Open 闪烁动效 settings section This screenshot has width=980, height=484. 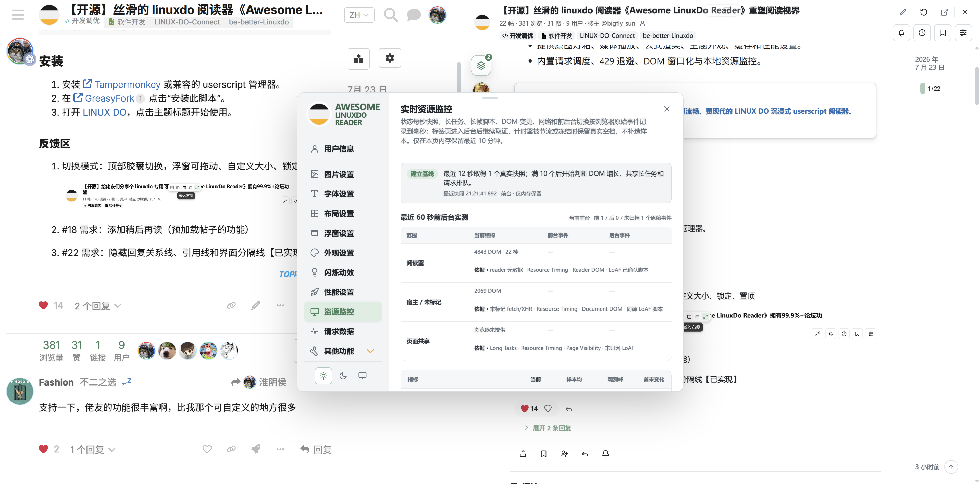pyautogui.click(x=343, y=272)
